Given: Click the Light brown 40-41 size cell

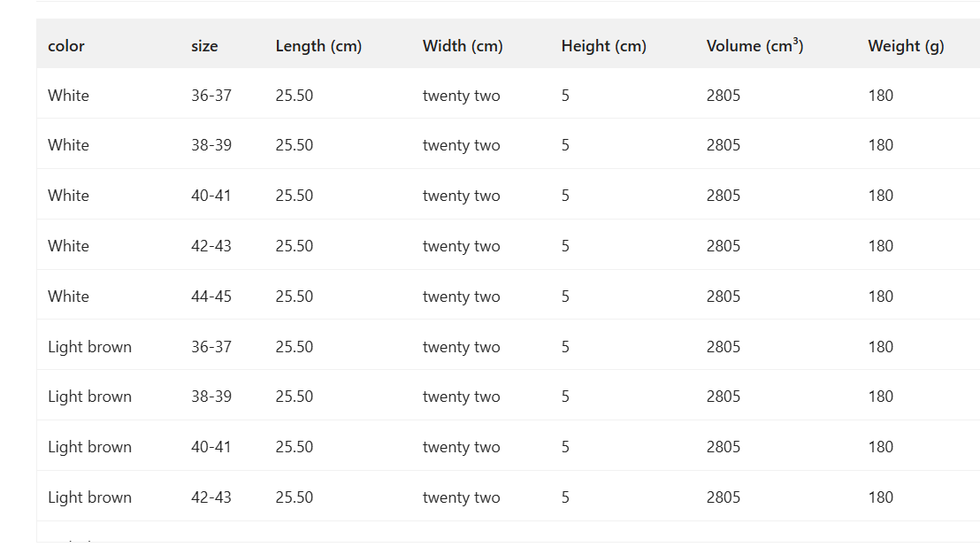Looking at the screenshot, I should pyautogui.click(x=211, y=447).
